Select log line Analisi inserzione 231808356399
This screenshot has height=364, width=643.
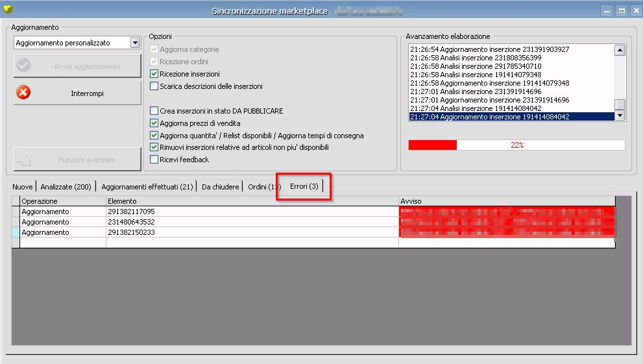[x=512, y=58]
